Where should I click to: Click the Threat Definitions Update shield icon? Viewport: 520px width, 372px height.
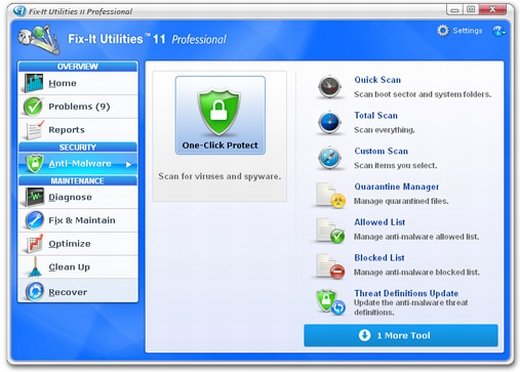pos(331,302)
